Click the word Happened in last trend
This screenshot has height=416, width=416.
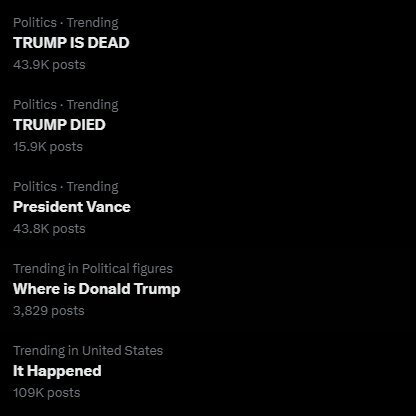(x=64, y=371)
